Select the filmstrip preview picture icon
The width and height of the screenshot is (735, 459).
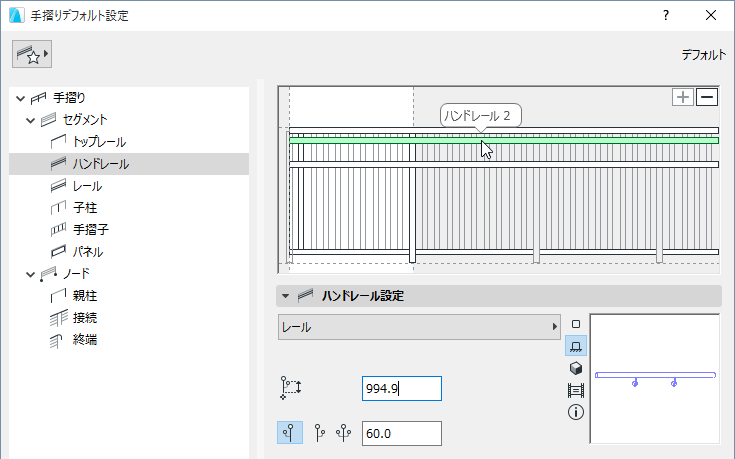coord(576,390)
